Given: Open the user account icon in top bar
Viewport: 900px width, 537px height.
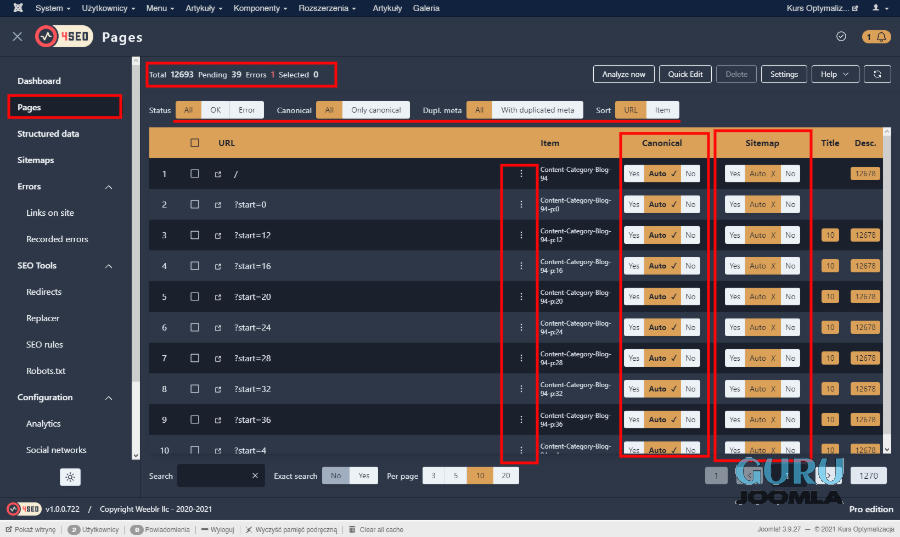Looking at the screenshot, I should pos(876,8).
